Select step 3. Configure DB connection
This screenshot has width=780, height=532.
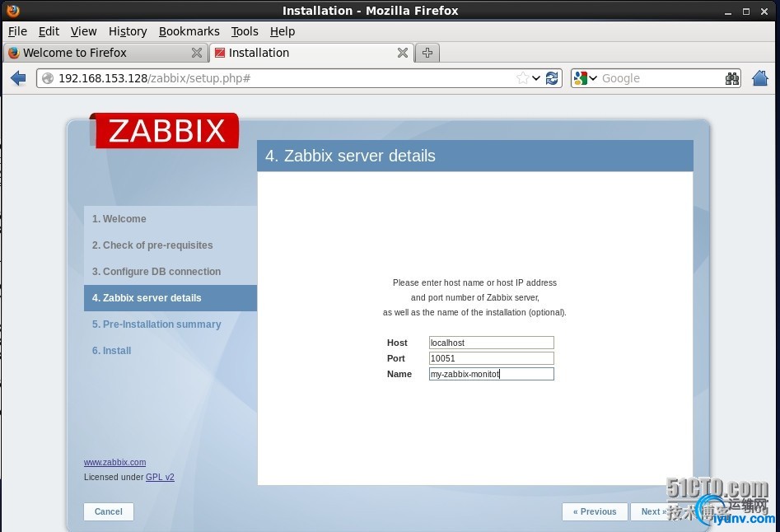[170, 272]
